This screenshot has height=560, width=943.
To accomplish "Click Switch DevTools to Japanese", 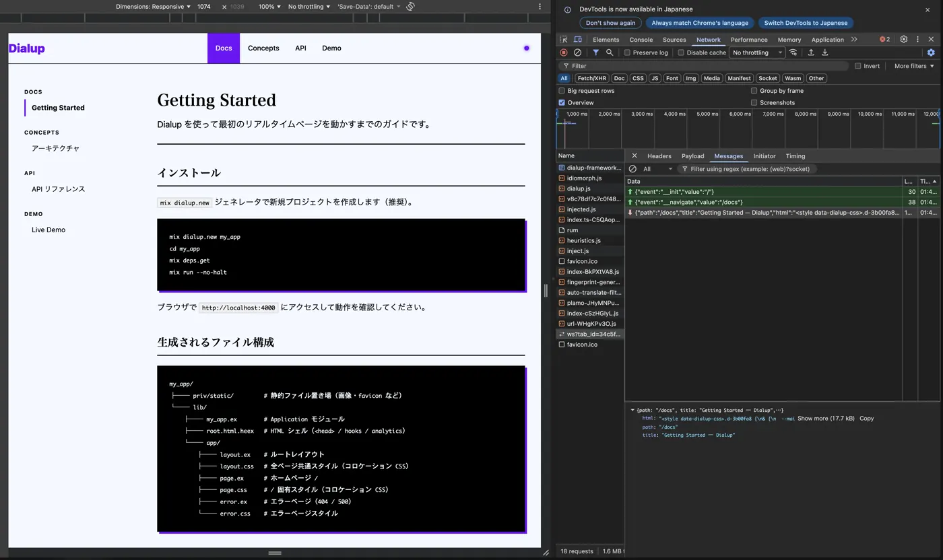I will [806, 23].
